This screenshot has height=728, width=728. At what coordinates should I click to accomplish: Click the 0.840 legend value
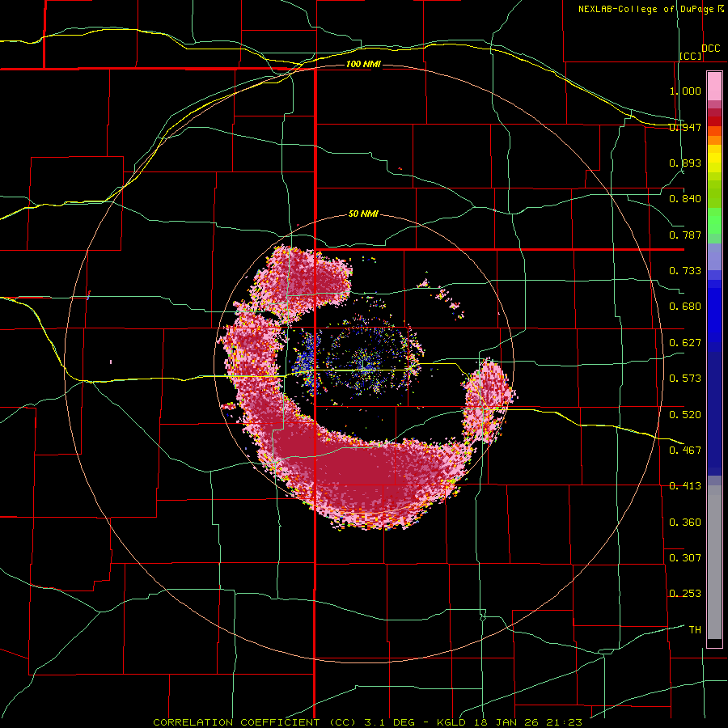(685, 199)
